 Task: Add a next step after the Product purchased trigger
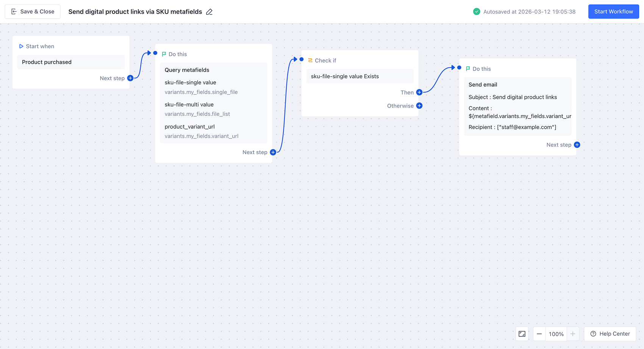pos(130,78)
